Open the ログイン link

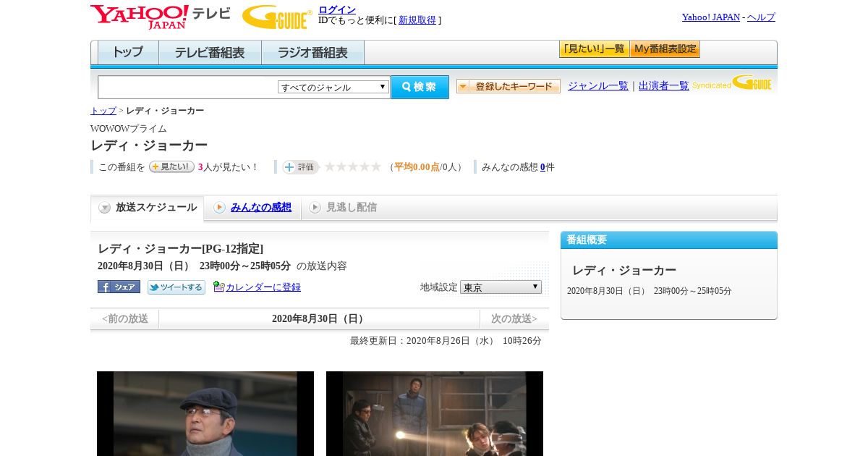click(337, 9)
